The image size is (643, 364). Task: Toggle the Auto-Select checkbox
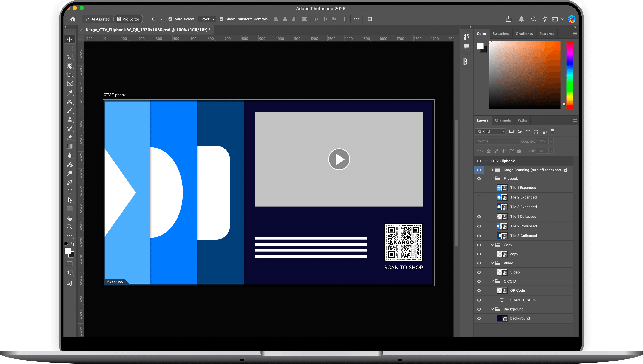[170, 19]
